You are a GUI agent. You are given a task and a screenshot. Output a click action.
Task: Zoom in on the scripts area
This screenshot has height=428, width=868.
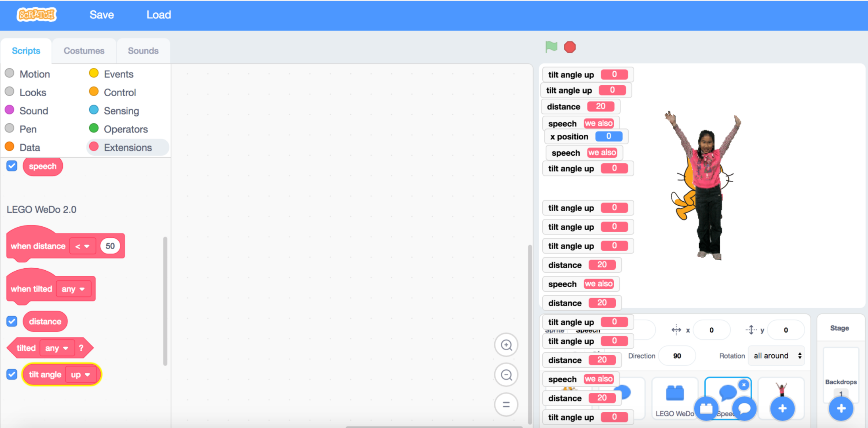pos(506,345)
